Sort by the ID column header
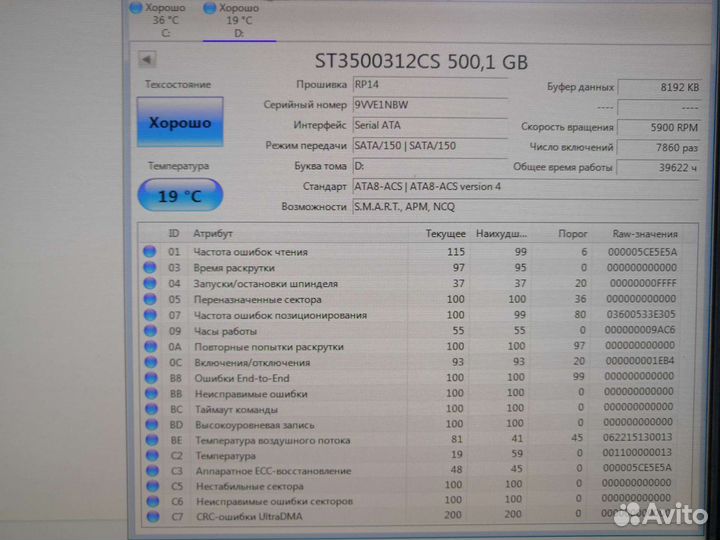 click(174, 233)
